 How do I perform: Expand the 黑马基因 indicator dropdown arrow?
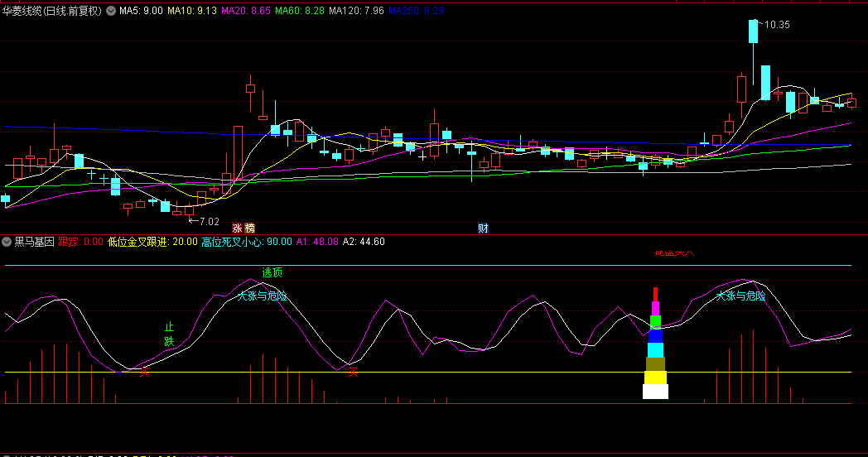pos(7,242)
